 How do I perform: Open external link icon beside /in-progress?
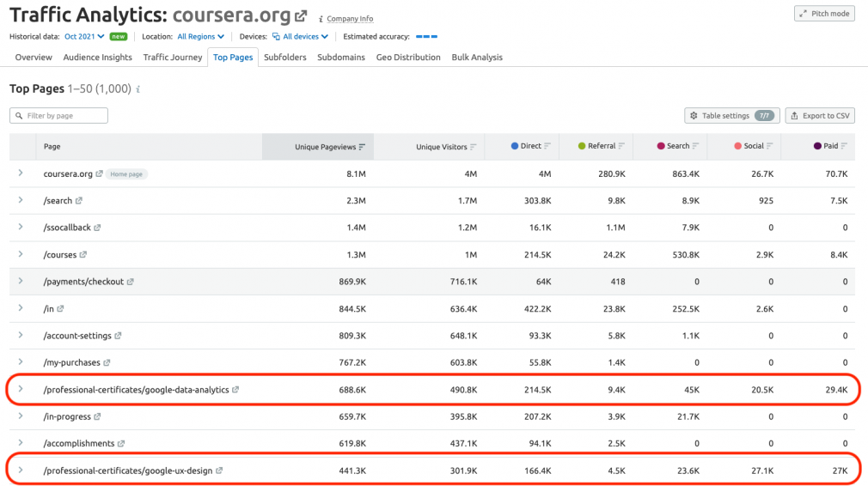pyautogui.click(x=97, y=416)
